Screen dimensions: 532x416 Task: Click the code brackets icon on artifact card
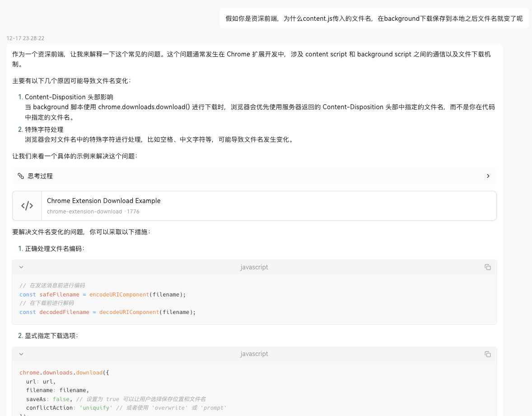tap(27, 206)
